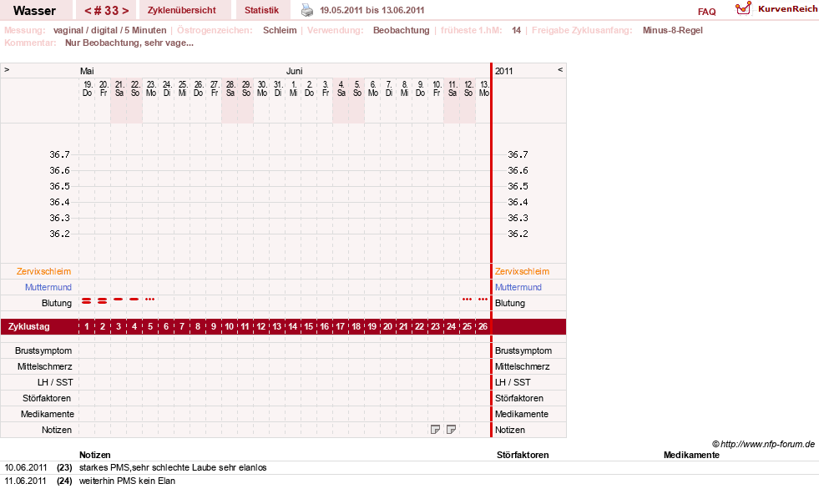The width and height of the screenshot is (819, 504).
Task: Click the Störfaktoren row label on left
Action: (47, 398)
